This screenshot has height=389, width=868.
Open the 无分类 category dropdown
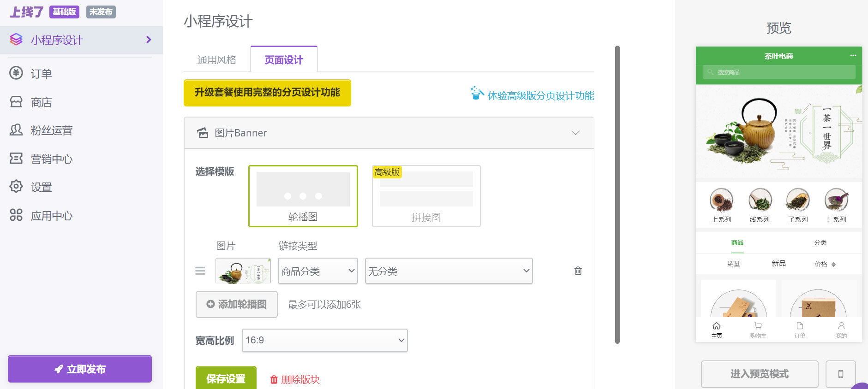click(x=449, y=271)
